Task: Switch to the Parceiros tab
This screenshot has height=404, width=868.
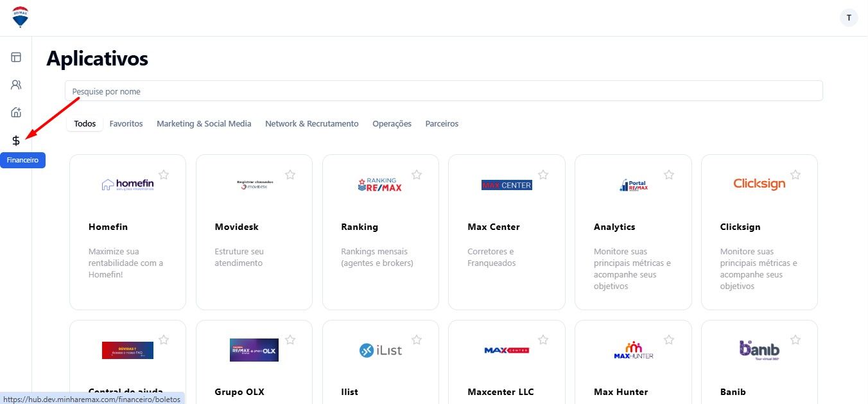Action: pyautogui.click(x=442, y=123)
